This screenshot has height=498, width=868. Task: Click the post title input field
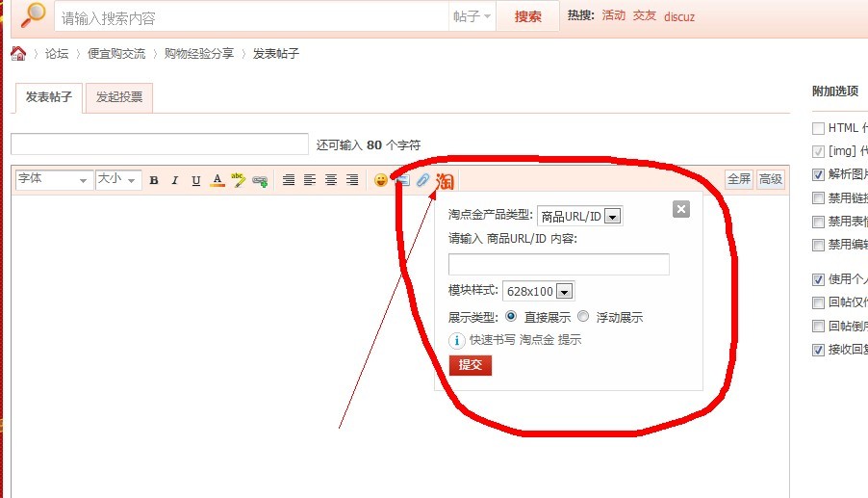click(x=160, y=144)
